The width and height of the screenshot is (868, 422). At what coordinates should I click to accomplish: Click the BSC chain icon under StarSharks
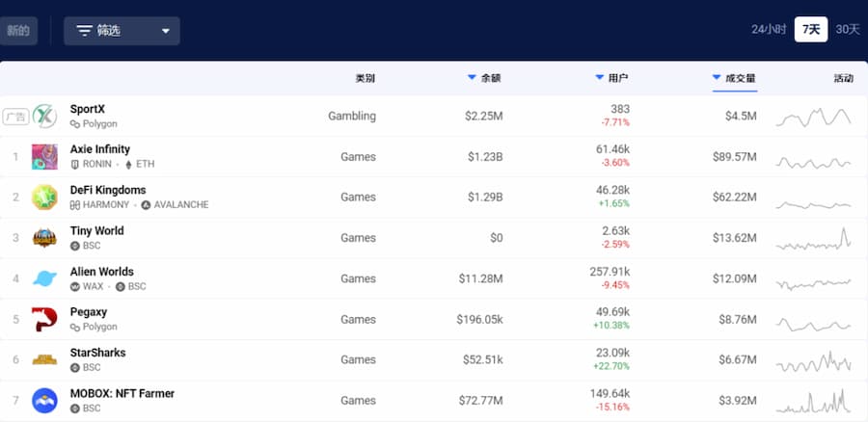click(75, 368)
